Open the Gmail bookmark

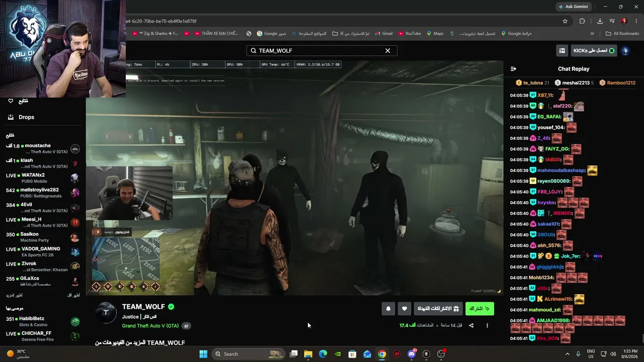click(x=383, y=34)
